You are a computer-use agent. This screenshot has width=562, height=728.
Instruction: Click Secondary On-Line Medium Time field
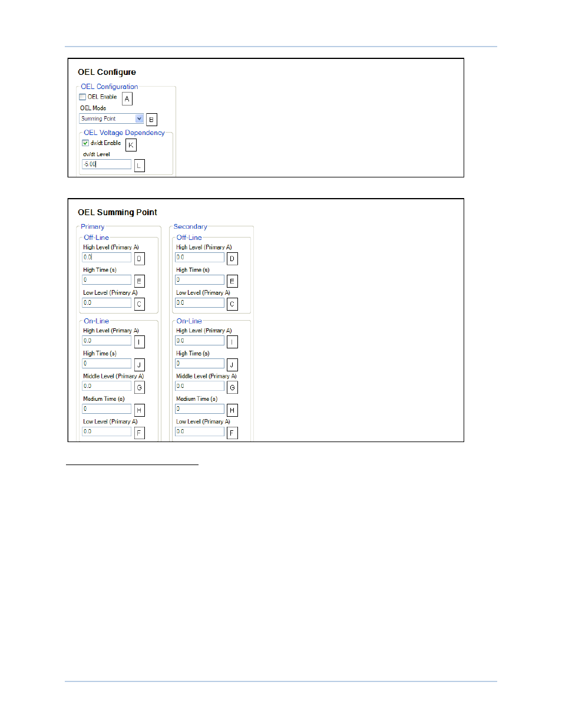[200, 409]
